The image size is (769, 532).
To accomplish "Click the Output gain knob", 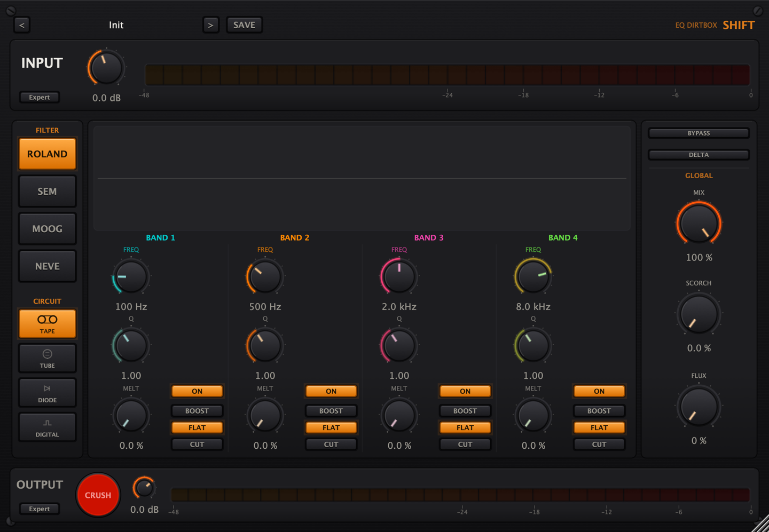I will point(144,487).
